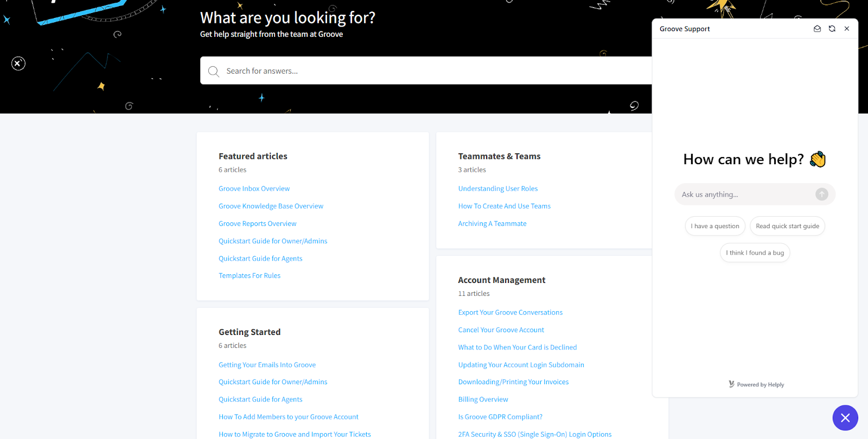This screenshot has height=439, width=868.
Task: Open 2FA Security & SSO Login Options
Action: point(534,434)
